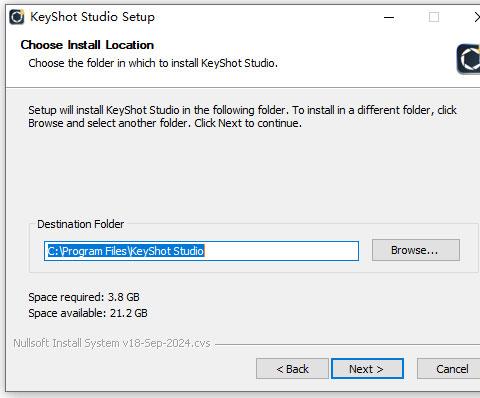Click the separator line beside the Nullsoft text
480x398 pixels.
[347, 344]
